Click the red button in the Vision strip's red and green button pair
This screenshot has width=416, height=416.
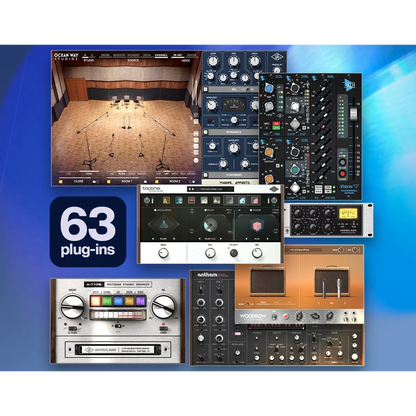point(276,123)
